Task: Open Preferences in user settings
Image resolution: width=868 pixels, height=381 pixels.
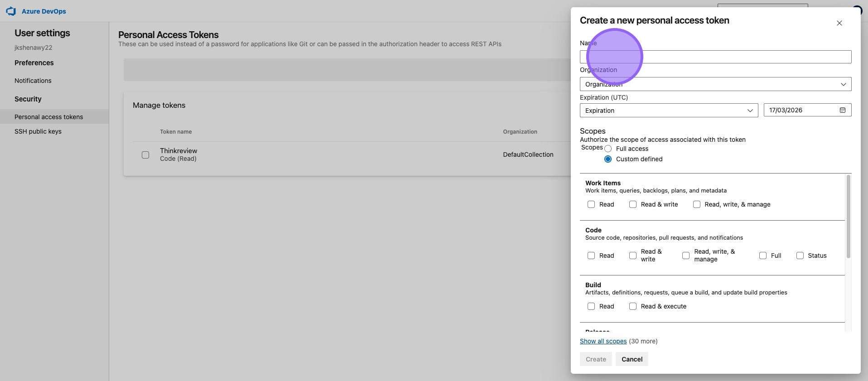Action: coord(34,63)
